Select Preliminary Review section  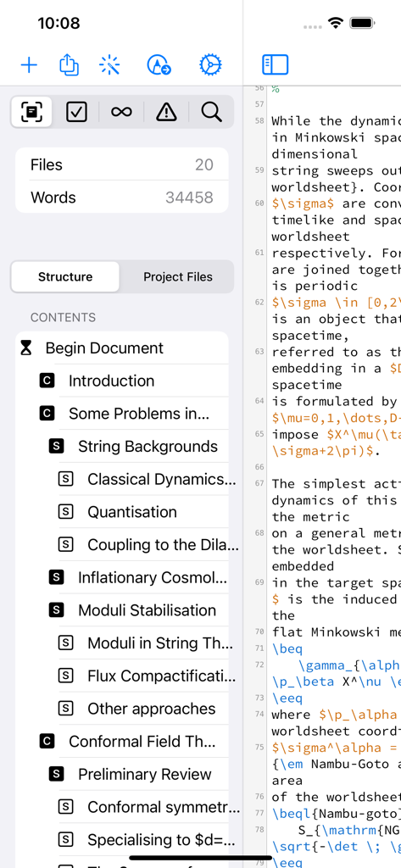coord(122,774)
